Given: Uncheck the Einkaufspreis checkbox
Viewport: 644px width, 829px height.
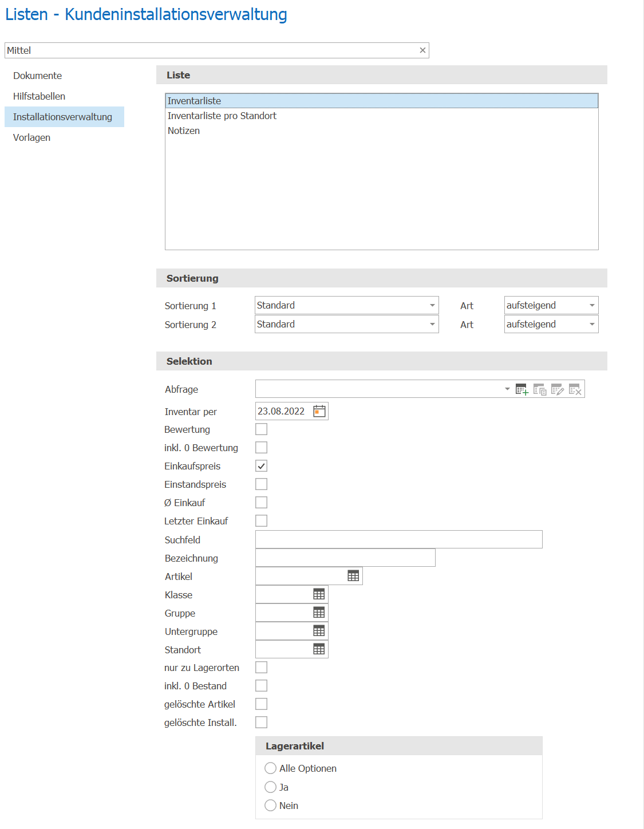Looking at the screenshot, I should (x=261, y=466).
